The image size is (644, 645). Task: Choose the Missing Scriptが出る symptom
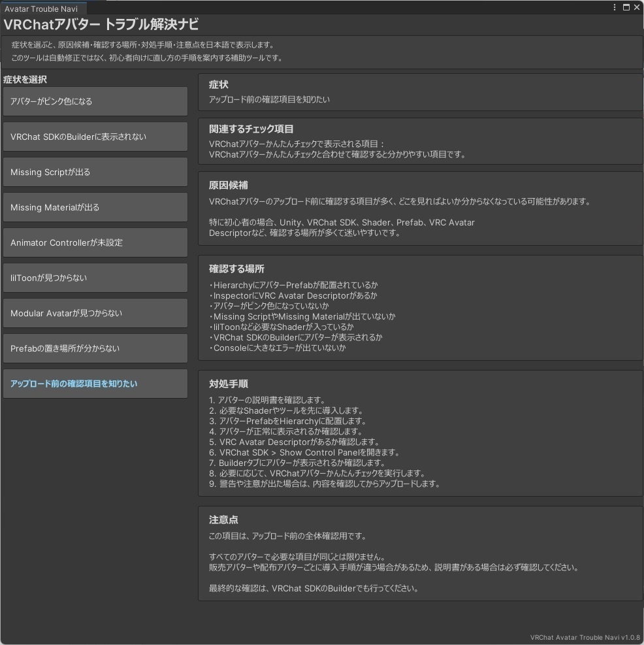[95, 172]
